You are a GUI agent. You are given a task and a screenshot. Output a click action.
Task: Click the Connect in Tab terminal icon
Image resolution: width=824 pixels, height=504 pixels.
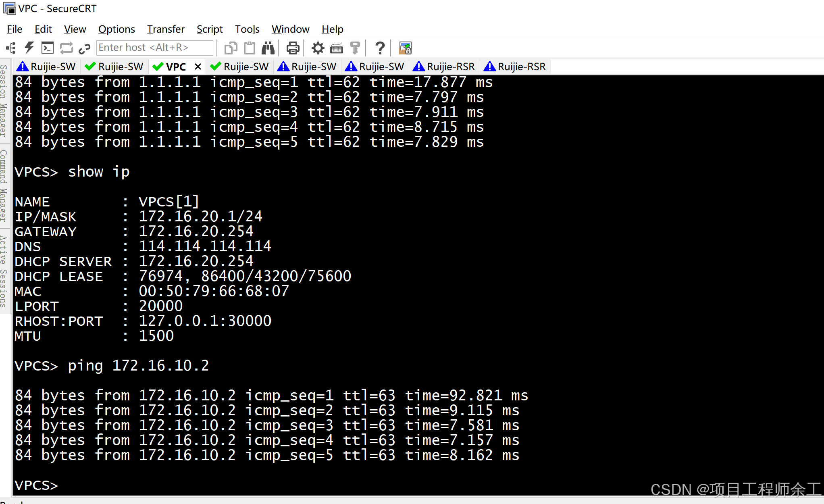pos(48,48)
